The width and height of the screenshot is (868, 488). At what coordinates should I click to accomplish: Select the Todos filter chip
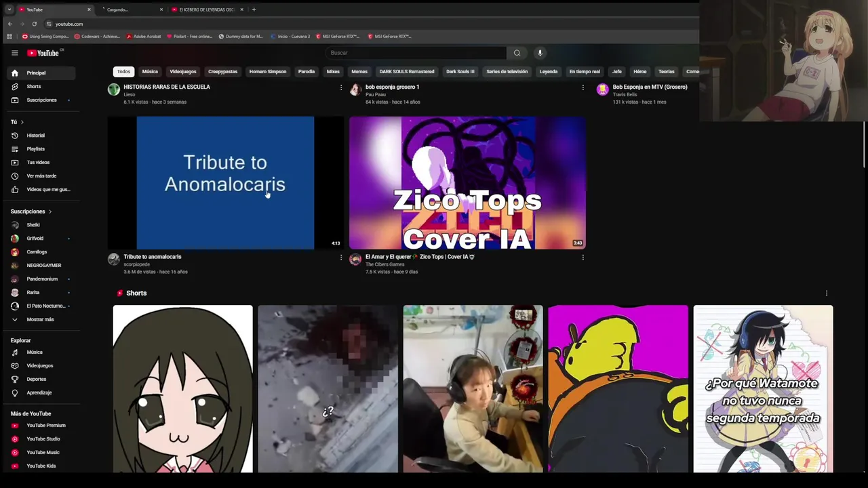(x=123, y=72)
